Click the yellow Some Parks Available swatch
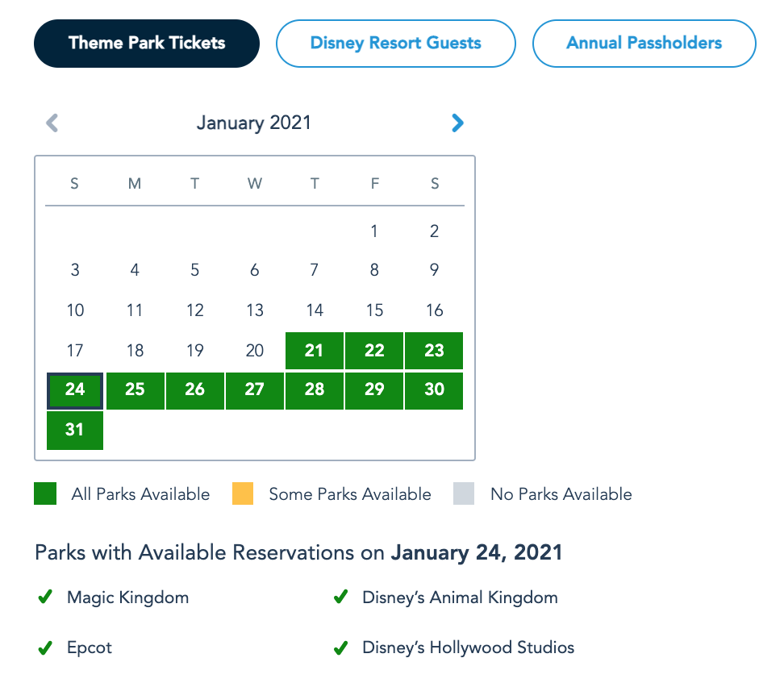 [242, 493]
